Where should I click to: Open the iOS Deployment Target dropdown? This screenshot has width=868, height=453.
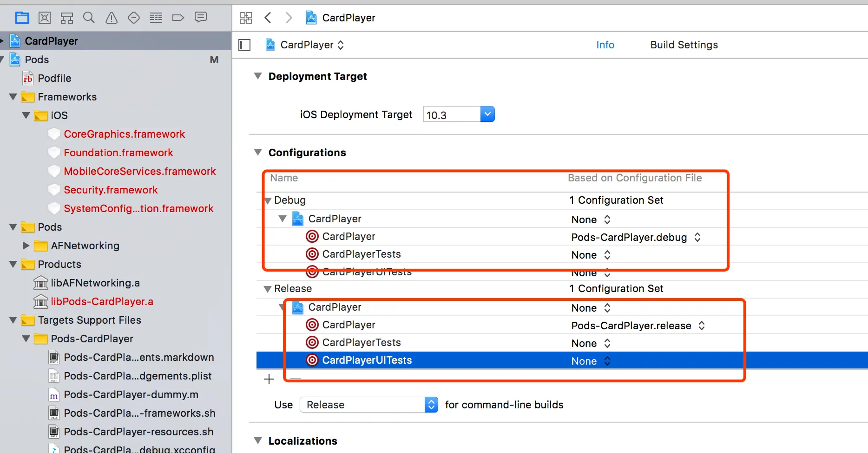pos(487,114)
